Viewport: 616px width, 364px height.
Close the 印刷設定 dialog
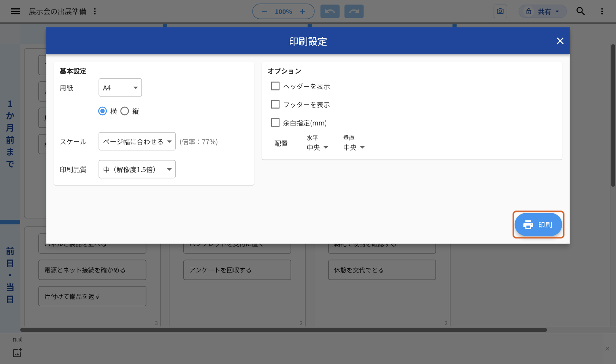coord(560,41)
